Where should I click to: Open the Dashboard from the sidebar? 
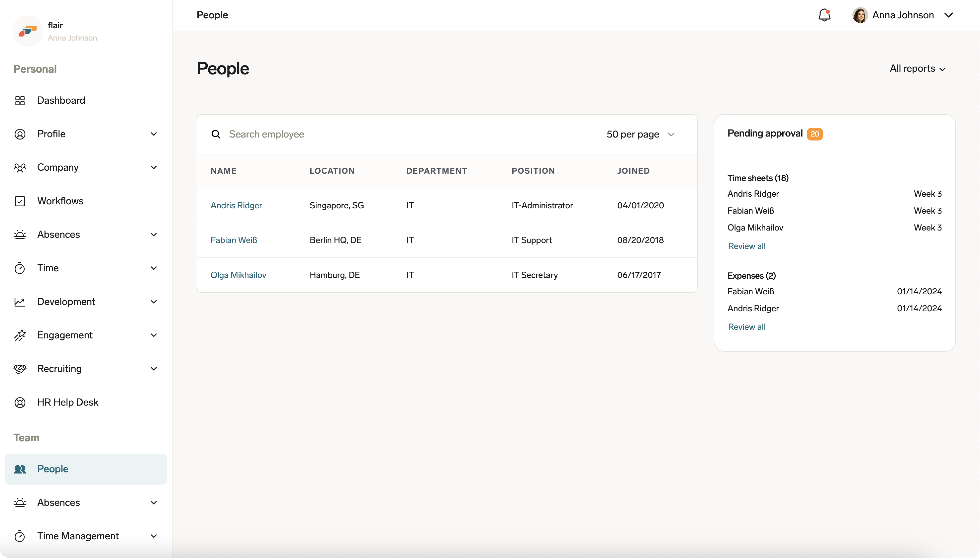pyautogui.click(x=61, y=100)
